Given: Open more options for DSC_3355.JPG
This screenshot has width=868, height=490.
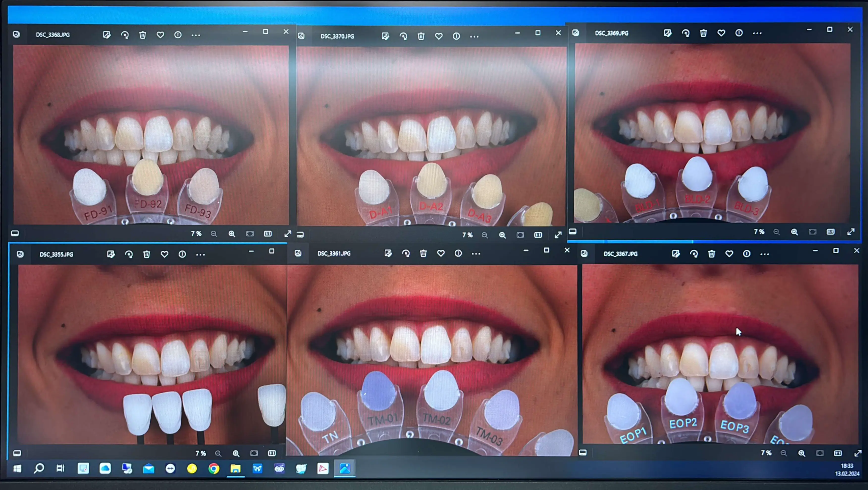Looking at the screenshot, I should coord(201,255).
